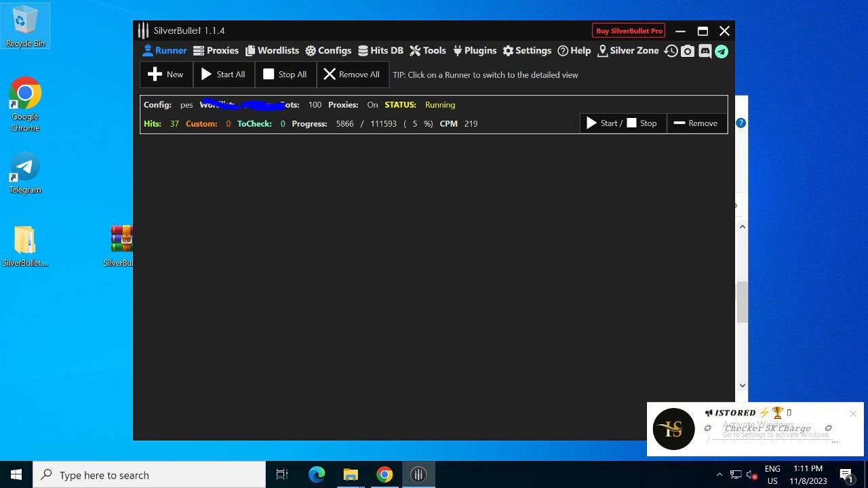The image size is (868, 488).
Task: Switch to the Tools tab
Action: pos(428,51)
